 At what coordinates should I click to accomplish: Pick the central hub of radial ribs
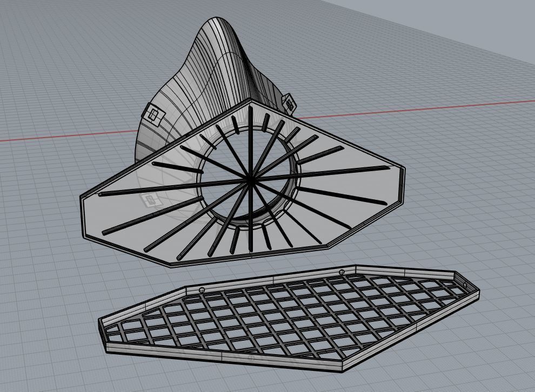coord(250,181)
